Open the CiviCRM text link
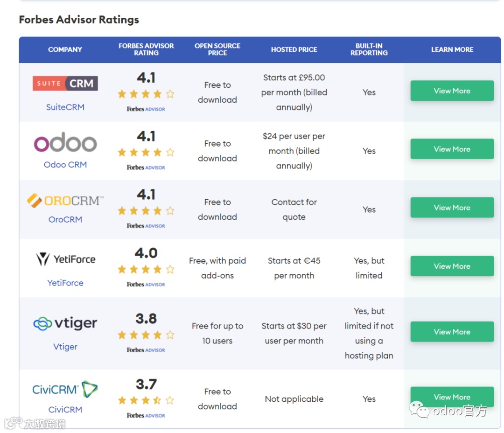The height and width of the screenshot is (433, 504). [x=65, y=410]
